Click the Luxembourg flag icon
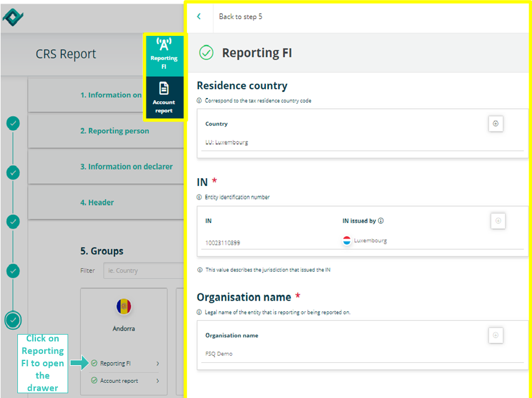 coord(347,241)
